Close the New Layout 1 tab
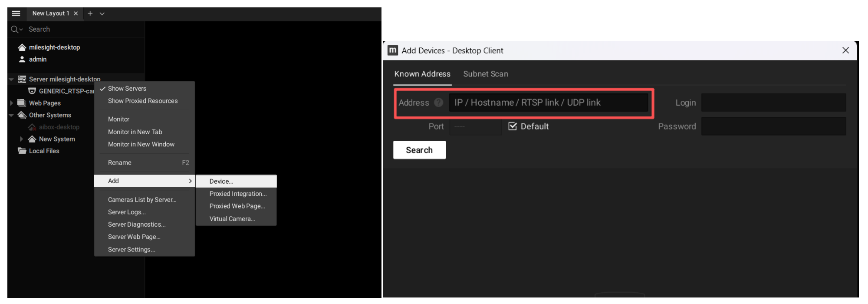The image size is (868, 304). (76, 13)
